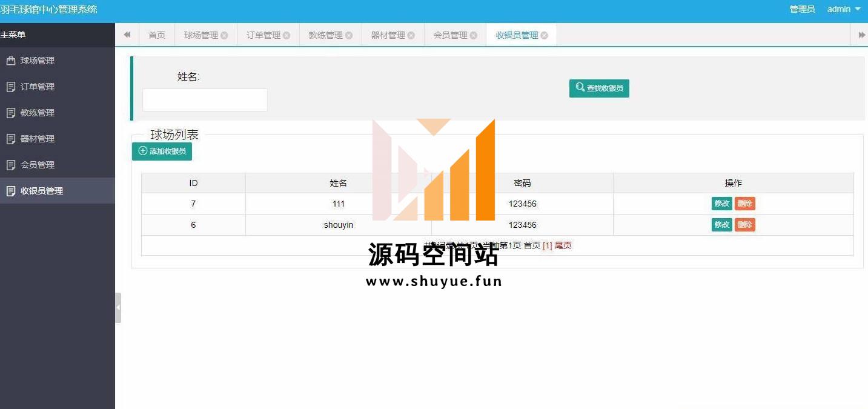Open 球场管理 in the sidebar menu
This screenshot has width=868, height=409.
(x=58, y=61)
